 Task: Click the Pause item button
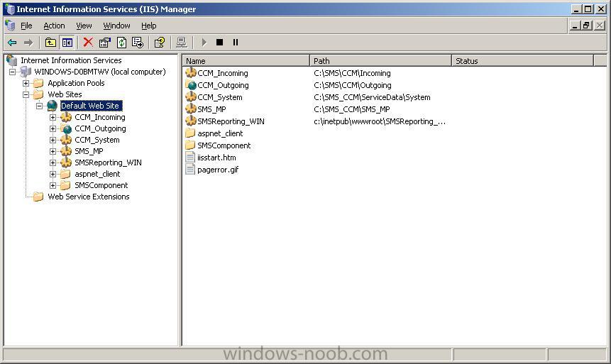pos(236,43)
